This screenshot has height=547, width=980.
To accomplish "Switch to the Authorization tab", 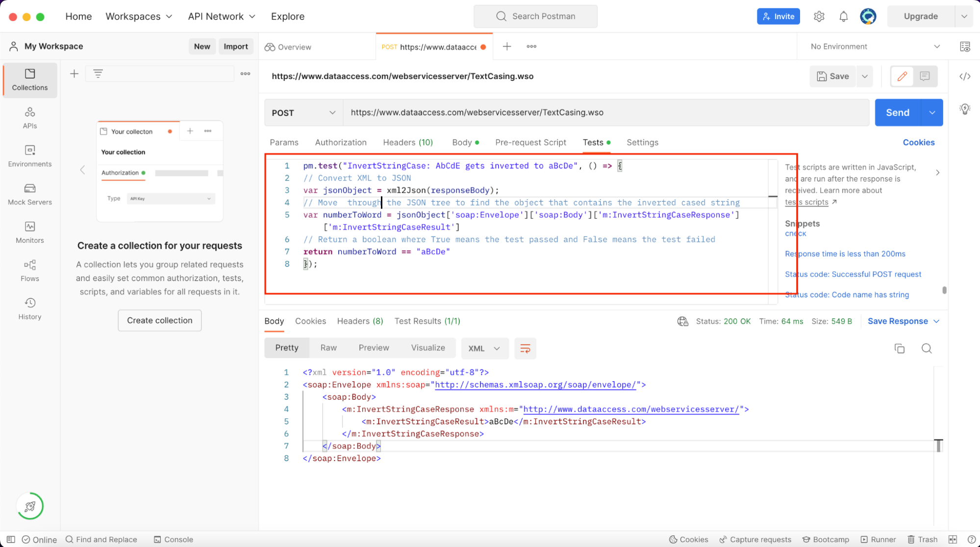I will tap(341, 142).
